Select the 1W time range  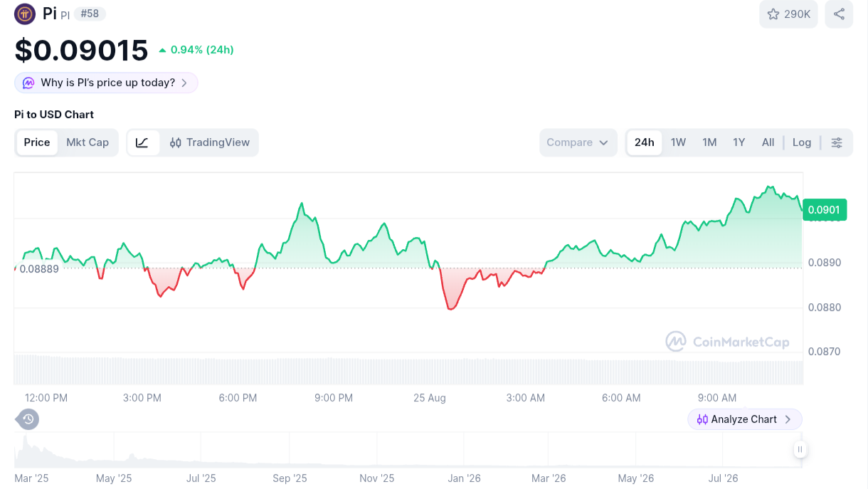(x=678, y=142)
